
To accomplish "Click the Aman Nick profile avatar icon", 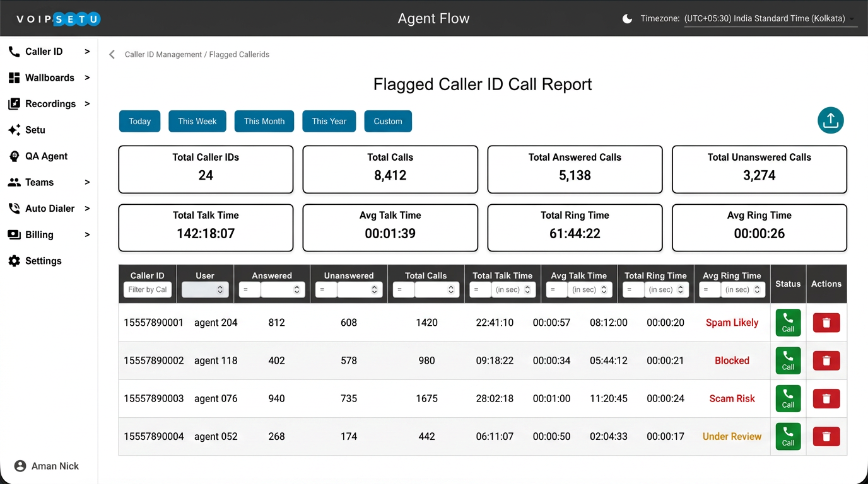I will pyautogui.click(x=20, y=466).
